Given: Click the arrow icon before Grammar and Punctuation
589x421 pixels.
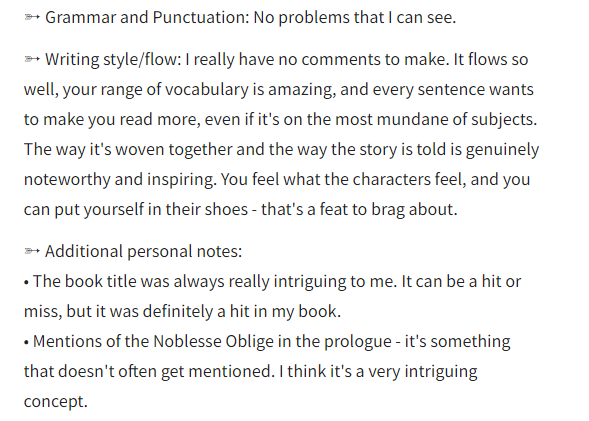Looking at the screenshot, I should coord(32,17).
